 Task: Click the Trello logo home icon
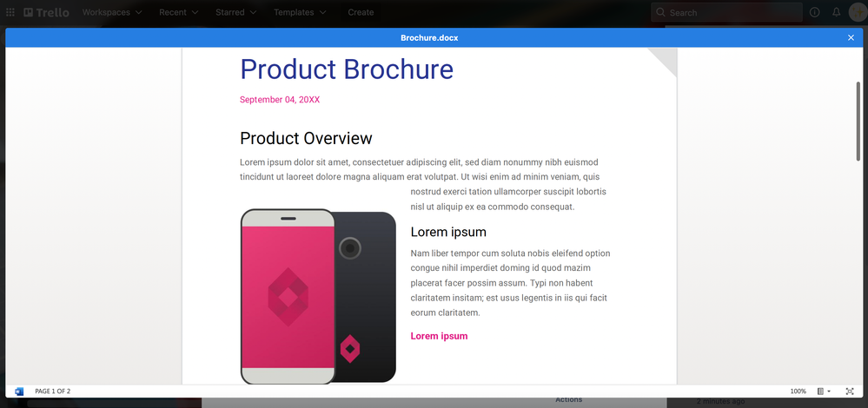tap(47, 12)
